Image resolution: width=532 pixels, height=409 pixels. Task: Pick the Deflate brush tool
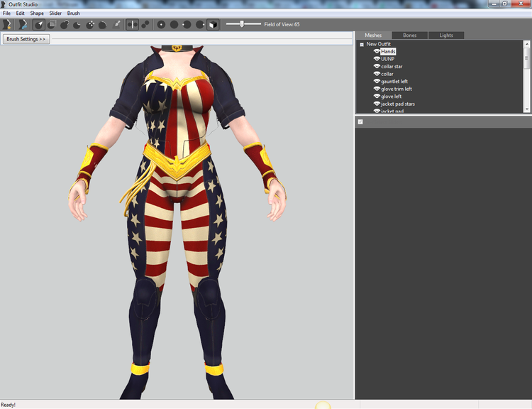(77, 24)
